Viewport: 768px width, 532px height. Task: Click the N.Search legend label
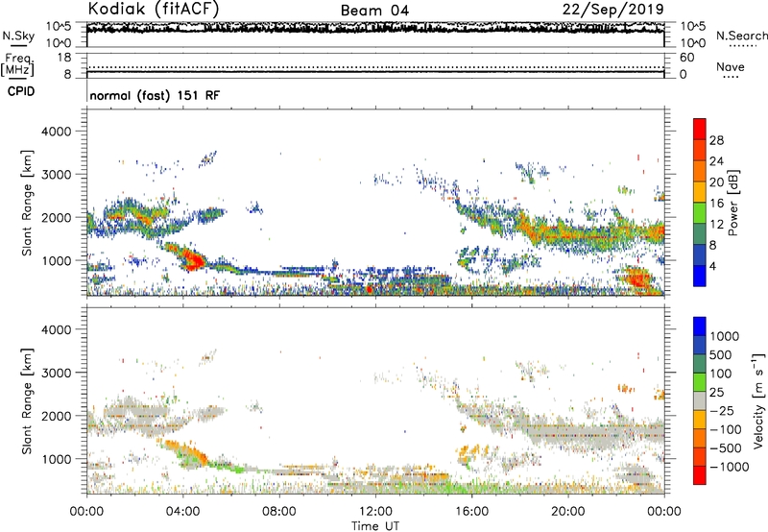(x=741, y=36)
